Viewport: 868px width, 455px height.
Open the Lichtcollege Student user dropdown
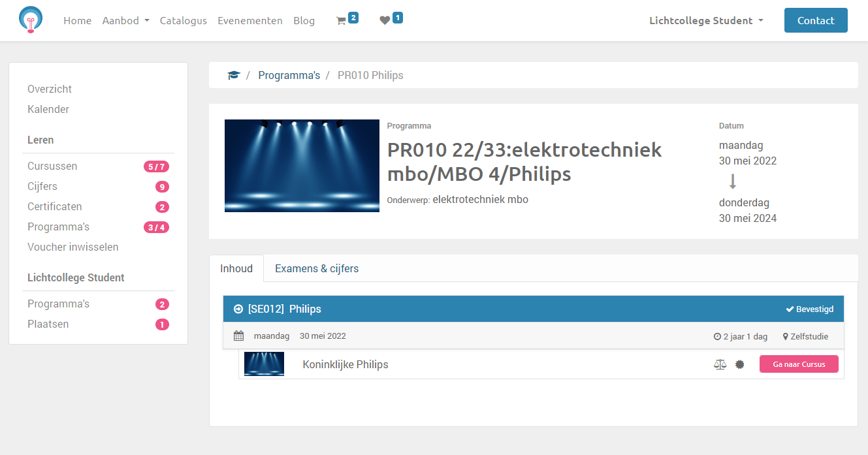(x=705, y=21)
